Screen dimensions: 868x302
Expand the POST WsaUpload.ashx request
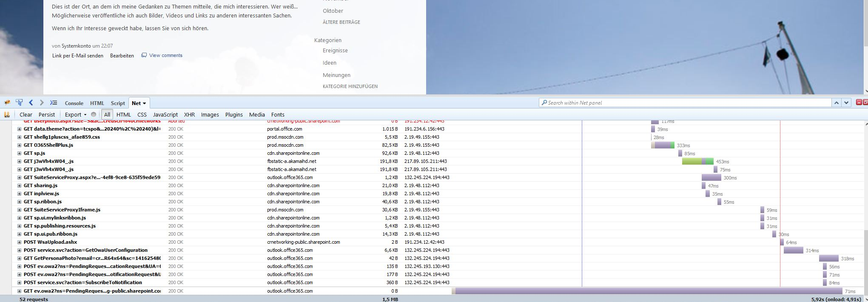pyautogui.click(x=19, y=242)
